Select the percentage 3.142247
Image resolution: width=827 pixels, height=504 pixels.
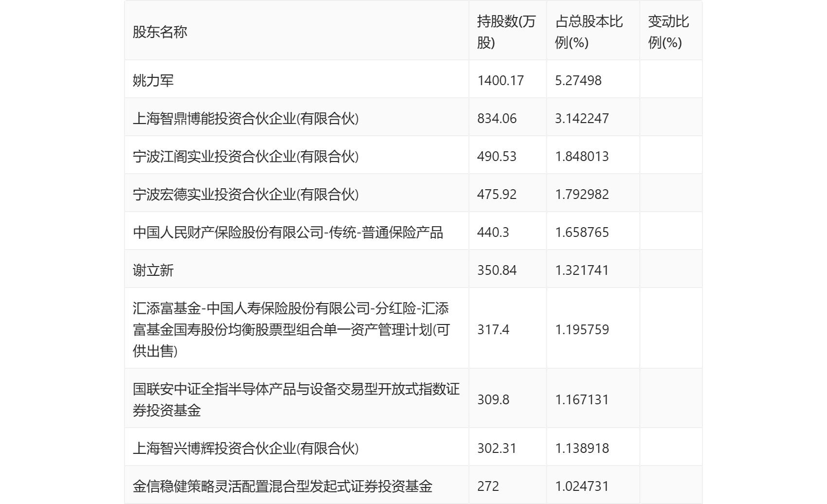(582, 118)
